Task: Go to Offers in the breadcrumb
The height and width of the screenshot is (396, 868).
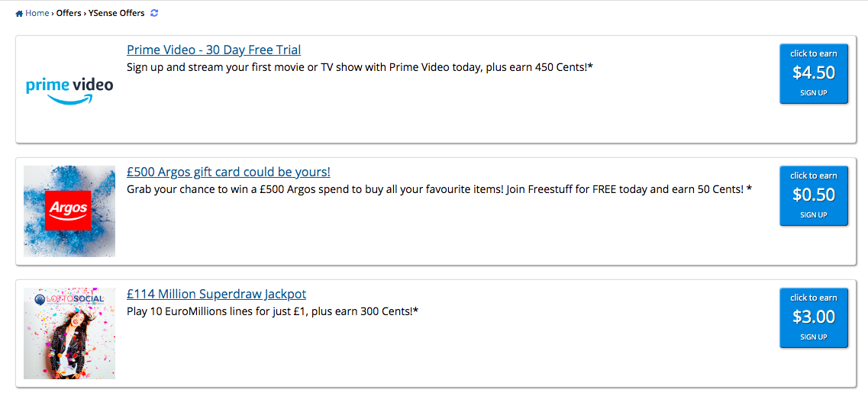Action: [x=69, y=13]
